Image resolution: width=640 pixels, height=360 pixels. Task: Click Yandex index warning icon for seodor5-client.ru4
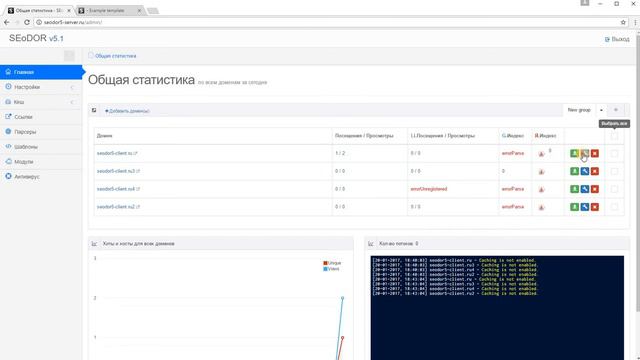click(x=541, y=189)
